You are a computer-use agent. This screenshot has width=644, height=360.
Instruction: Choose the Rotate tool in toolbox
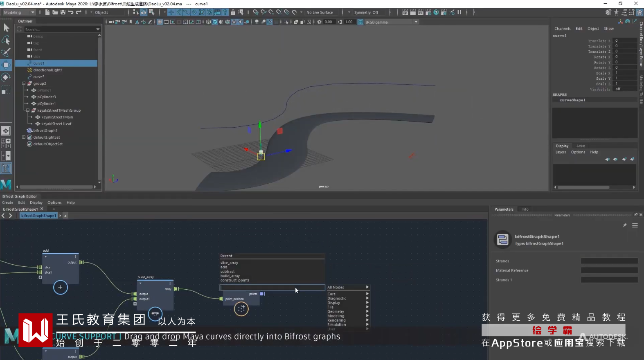click(x=6, y=77)
